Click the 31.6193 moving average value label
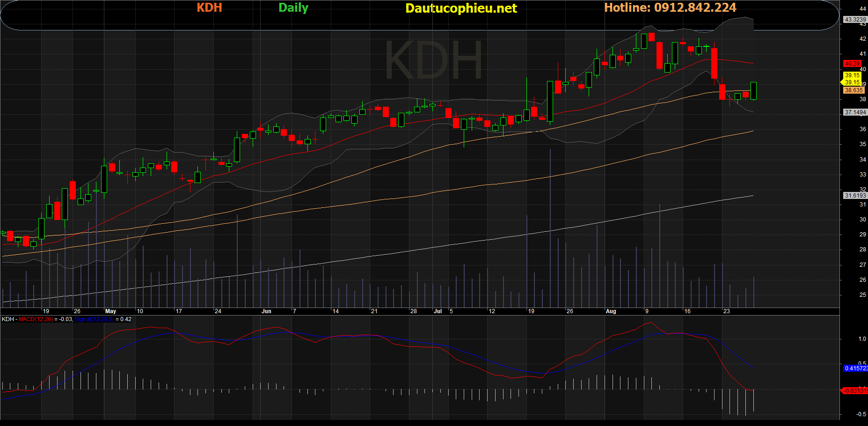Viewport: 868px width, 426px height. click(x=855, y=196)
